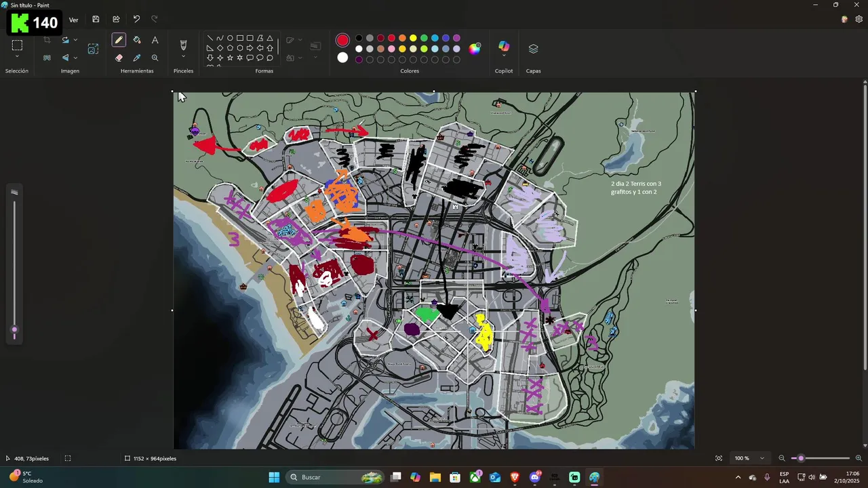Open the image resize tool icon

93,49
